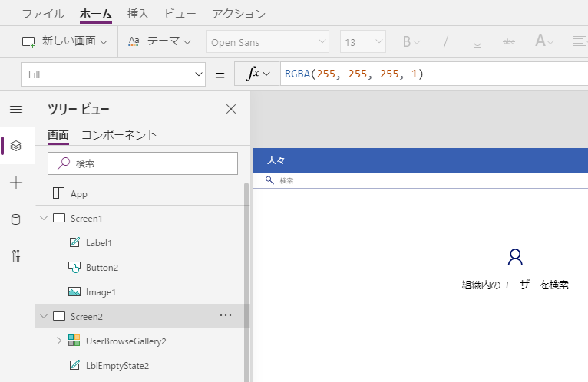Toggle underline formatting

tap(477, 41)
